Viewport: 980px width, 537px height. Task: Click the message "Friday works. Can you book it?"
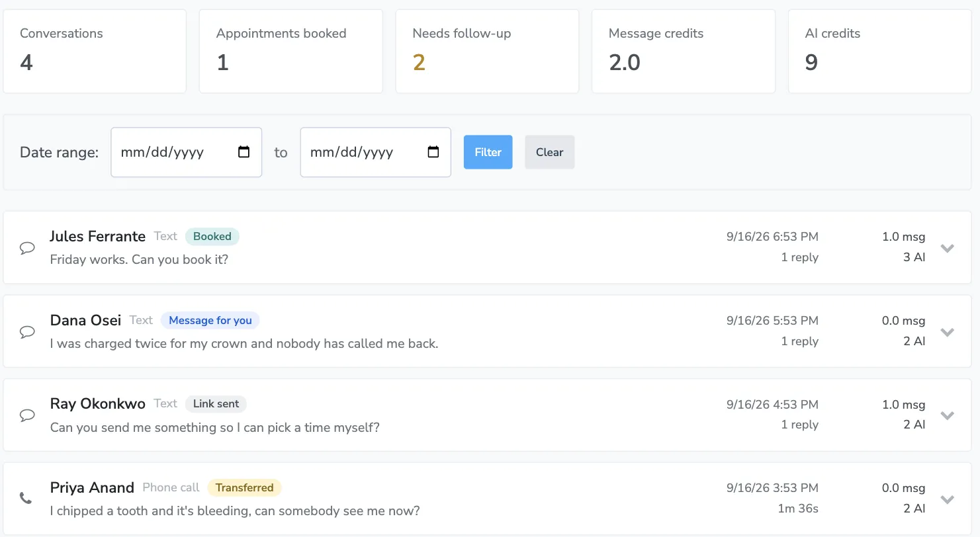coord(139,259)
